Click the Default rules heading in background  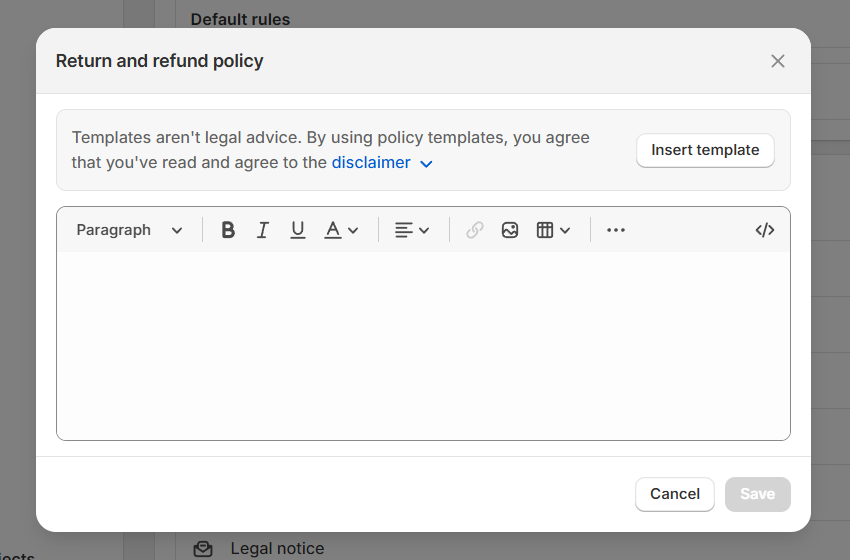click(240, 20)
